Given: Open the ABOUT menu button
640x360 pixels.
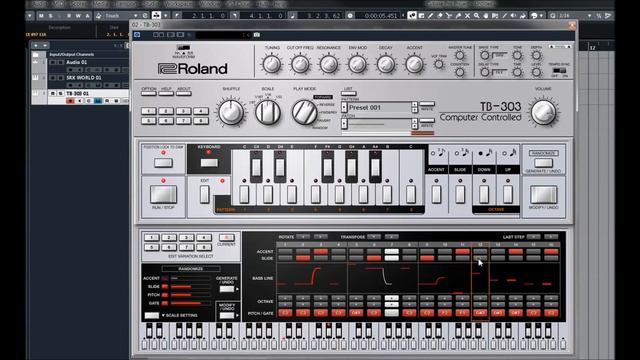Looking at the screenshot, I should pos(184,93).
